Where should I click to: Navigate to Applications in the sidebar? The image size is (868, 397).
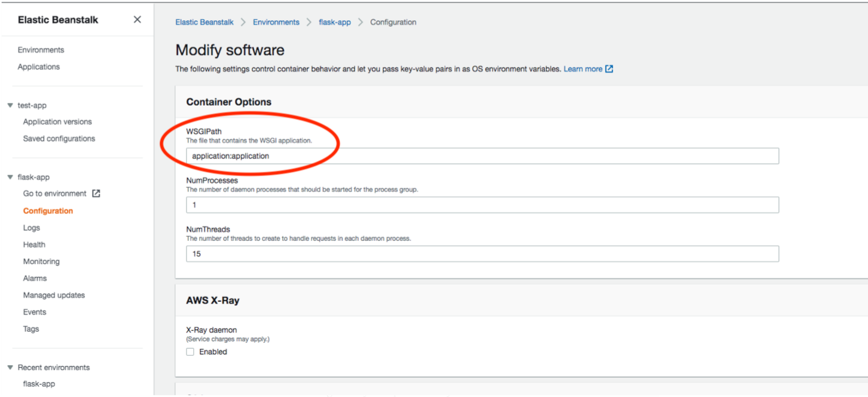pyautogui.click(x=38, y=66)
